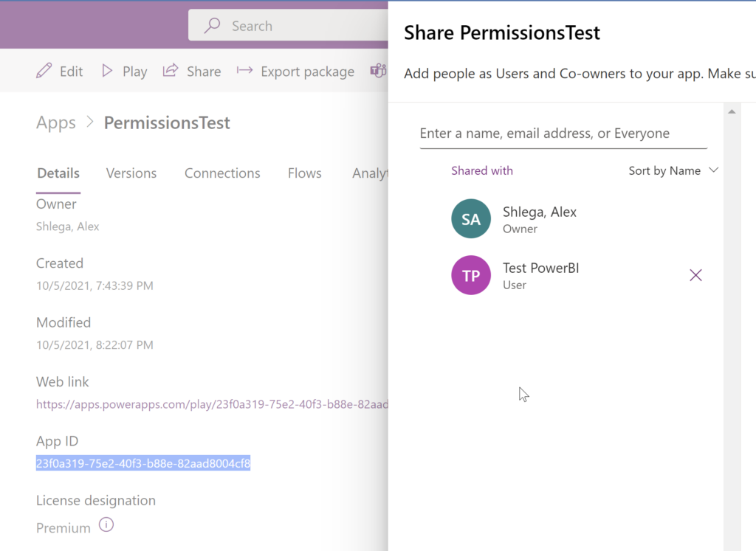Click the Play triangle icon

107,71
